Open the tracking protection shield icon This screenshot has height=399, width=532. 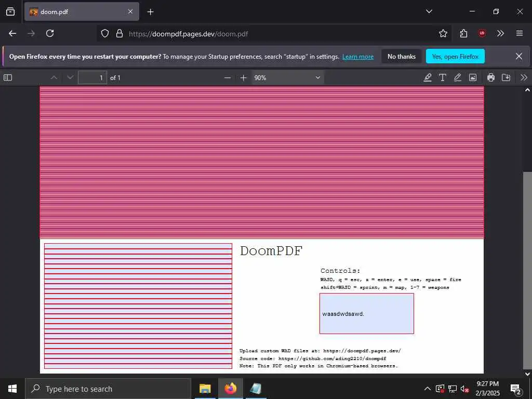click(x=105, y=33)
